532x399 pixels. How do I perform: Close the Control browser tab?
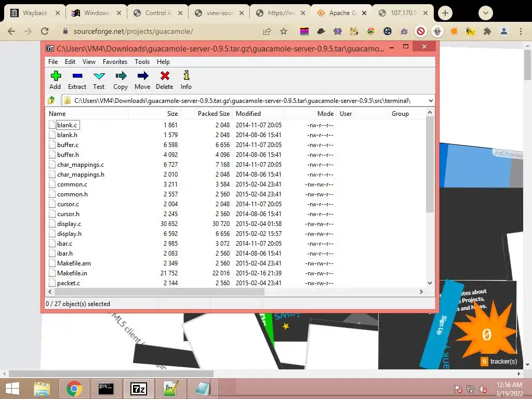click(x=180, y=13)
